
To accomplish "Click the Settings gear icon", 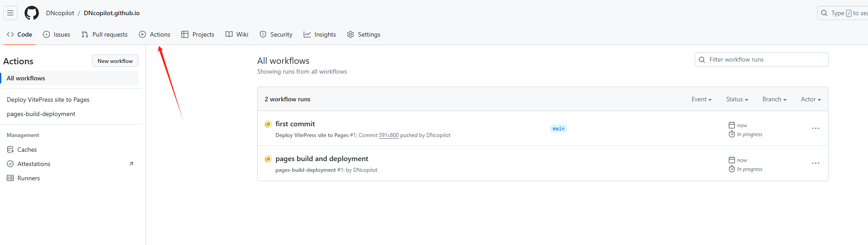I will click(351, 34).
